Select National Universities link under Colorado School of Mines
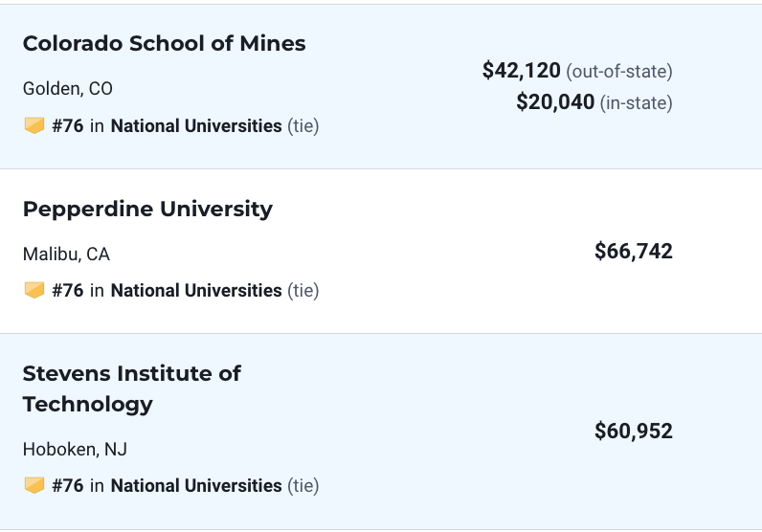762x532 pixels. pos(196,126)
